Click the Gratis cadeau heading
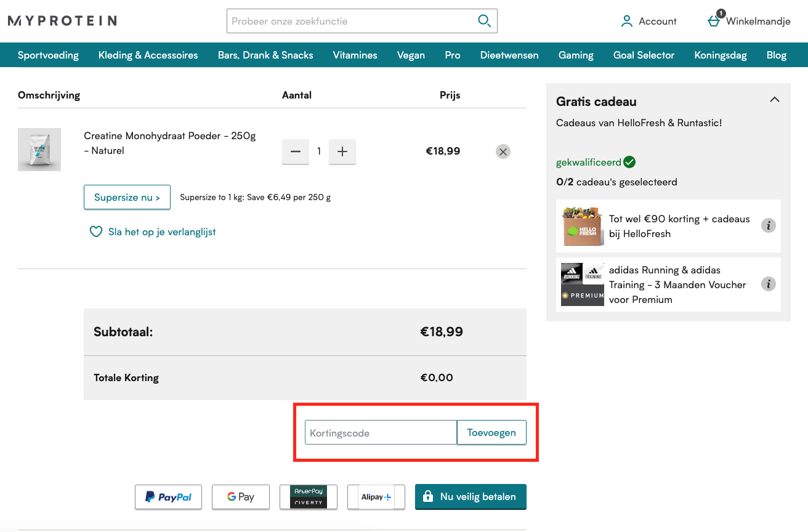 coord(596,102)
